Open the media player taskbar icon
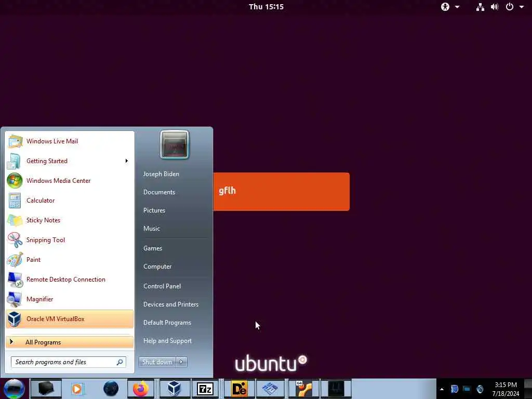This screenshot has height=399, width=532. coord(77,389)
